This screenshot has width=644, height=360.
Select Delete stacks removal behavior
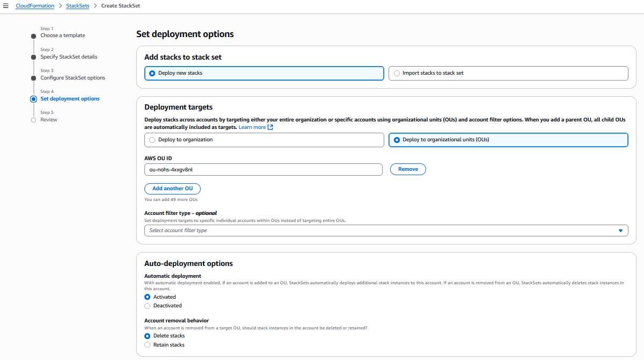(x=147, y=335)
